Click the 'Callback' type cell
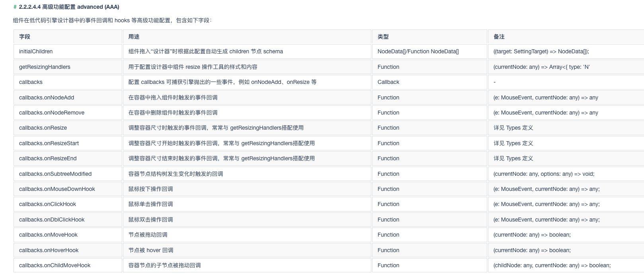Viewport: 644px width, 274px height. point(429,82)
